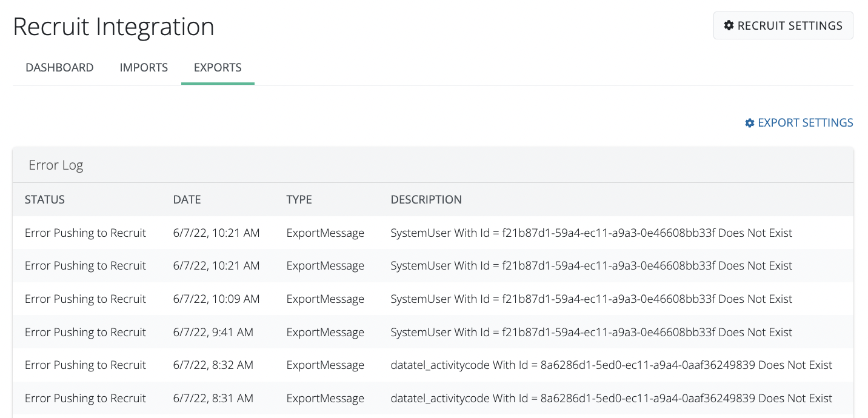Click the 9:41 AM date cell
Screen dimensions: 868x418
point(213,332)
